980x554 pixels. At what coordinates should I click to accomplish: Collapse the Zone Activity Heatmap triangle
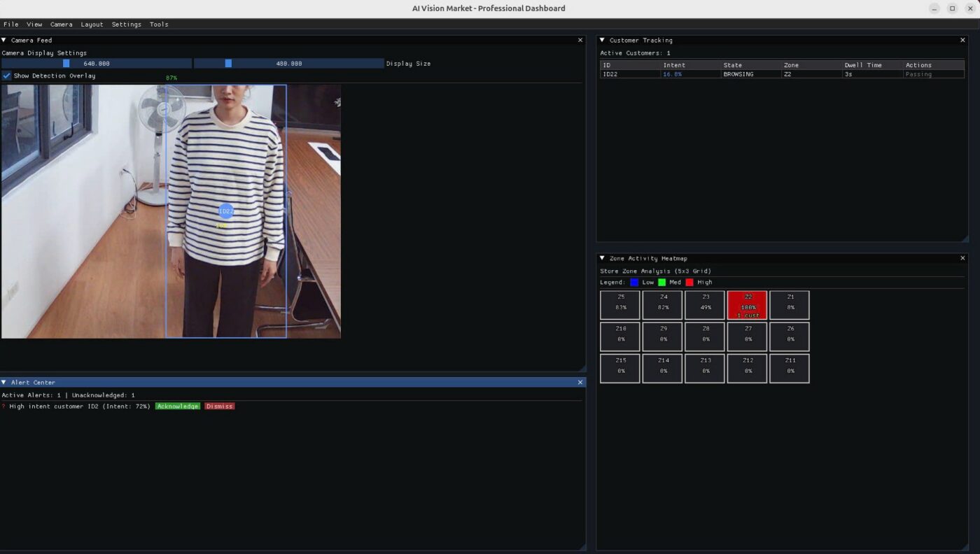point(602,258)
